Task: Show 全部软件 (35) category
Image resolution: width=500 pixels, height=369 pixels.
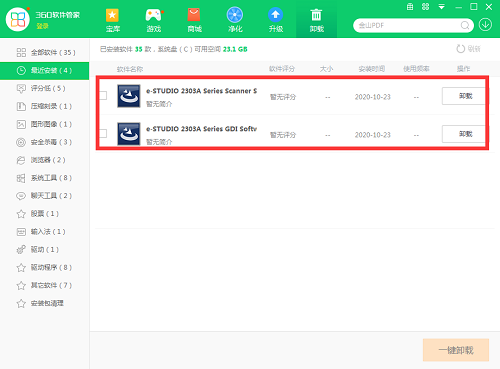Action: pyautogui.click(x=45, y=52)
